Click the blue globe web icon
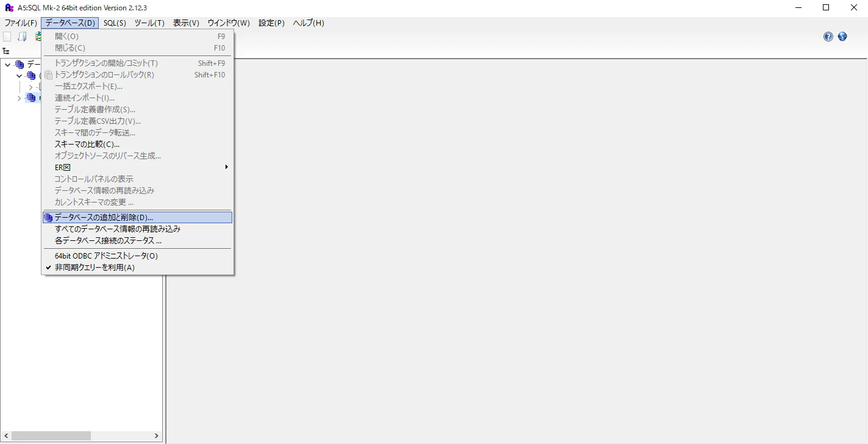This screenshot has height=444, width=868. tap(842, 37)
